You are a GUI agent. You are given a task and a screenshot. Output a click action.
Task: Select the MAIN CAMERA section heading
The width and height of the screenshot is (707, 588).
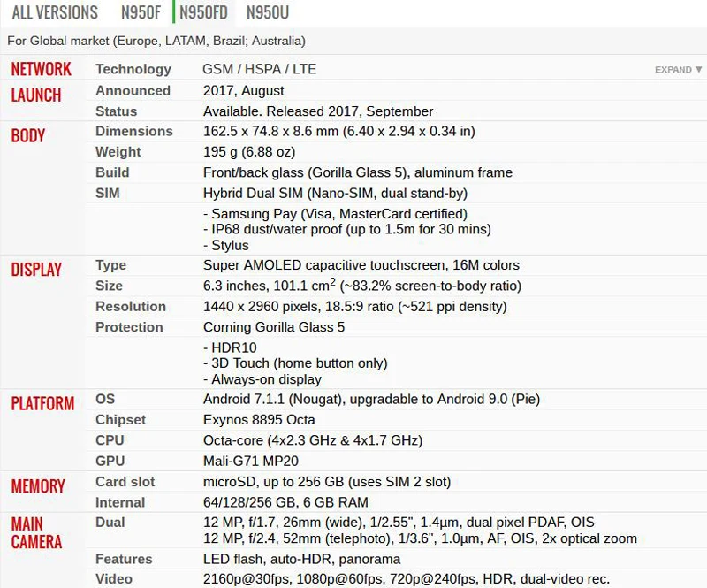click(x=36, y=533)
